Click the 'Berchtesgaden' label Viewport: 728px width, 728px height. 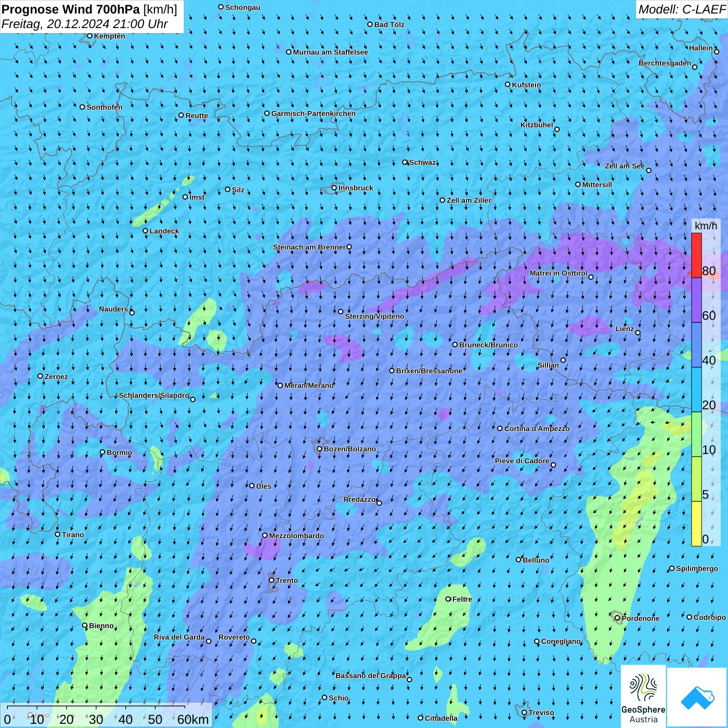(x=665, y=63)
